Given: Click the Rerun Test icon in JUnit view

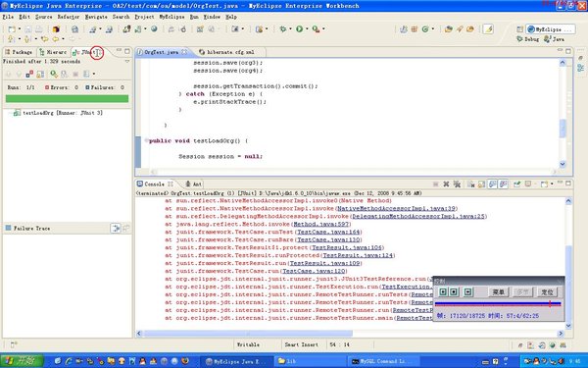Looking at the screenshot, I should (54, 74).
